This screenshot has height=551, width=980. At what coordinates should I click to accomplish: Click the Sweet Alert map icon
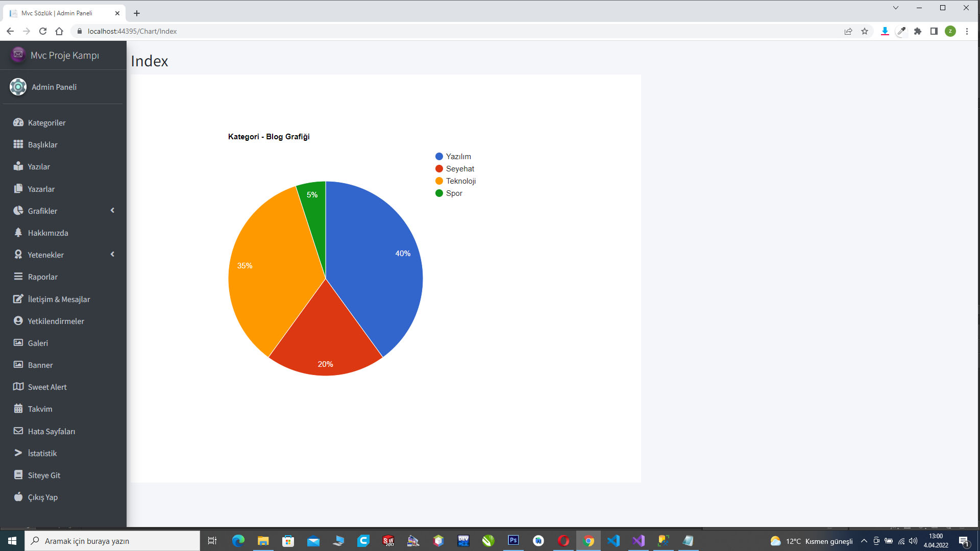point(18,387)
